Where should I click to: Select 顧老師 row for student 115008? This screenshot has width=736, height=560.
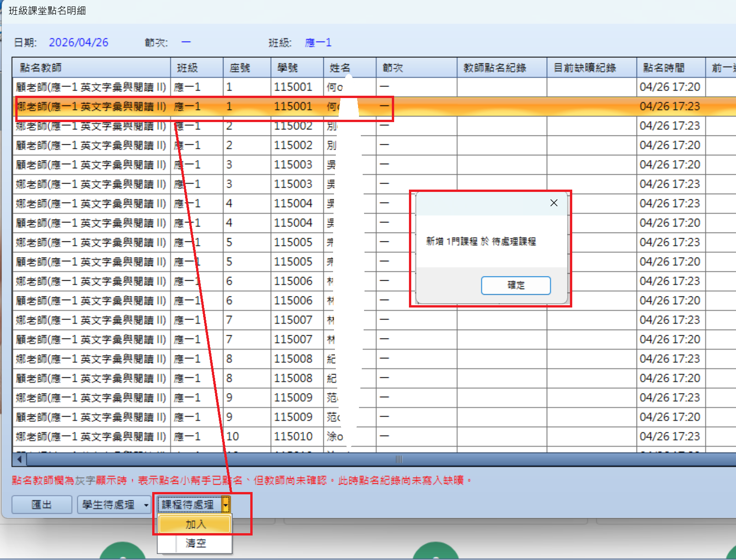374,378
